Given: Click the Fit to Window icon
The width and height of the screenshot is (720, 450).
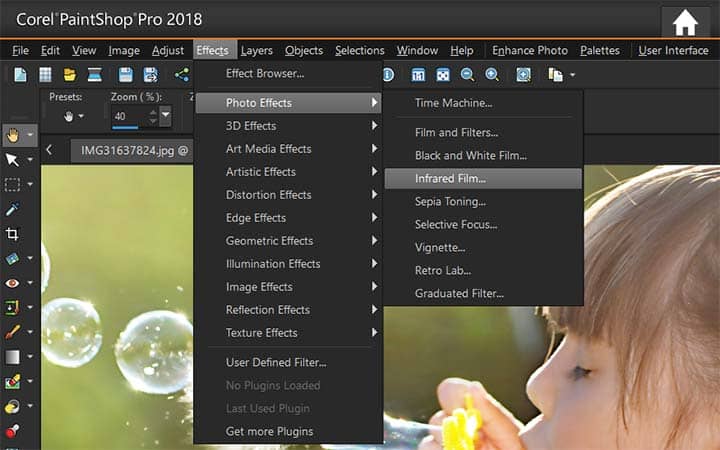Looking at the screenshot, I should click(443, 74).
